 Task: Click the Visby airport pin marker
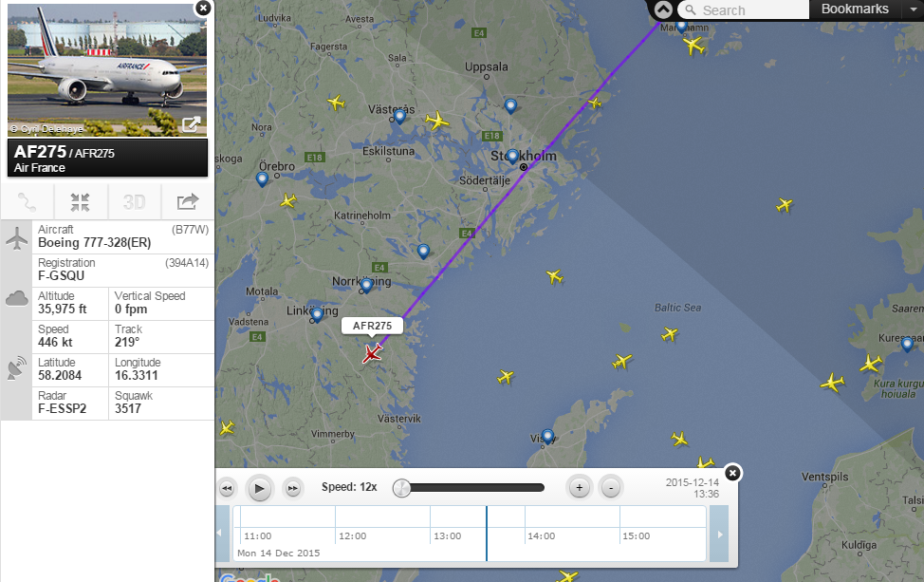click(547, 437)
